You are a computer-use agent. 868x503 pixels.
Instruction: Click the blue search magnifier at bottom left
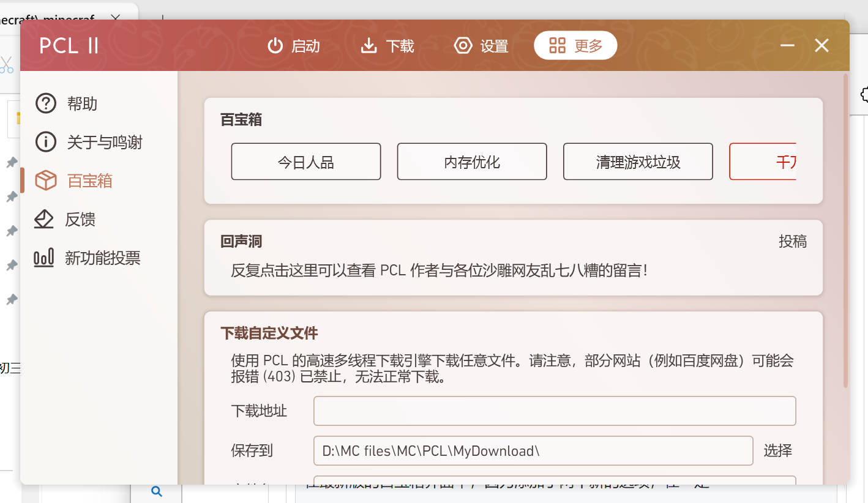155,491
